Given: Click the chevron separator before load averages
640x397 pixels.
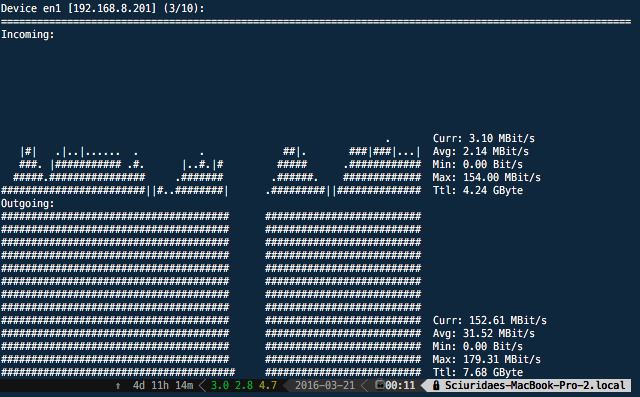Looking at the screenshot, I should [x=202, y=385].
